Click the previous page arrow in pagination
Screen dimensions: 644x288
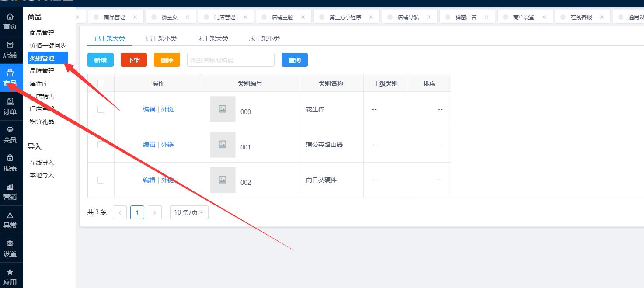point(119,212)
